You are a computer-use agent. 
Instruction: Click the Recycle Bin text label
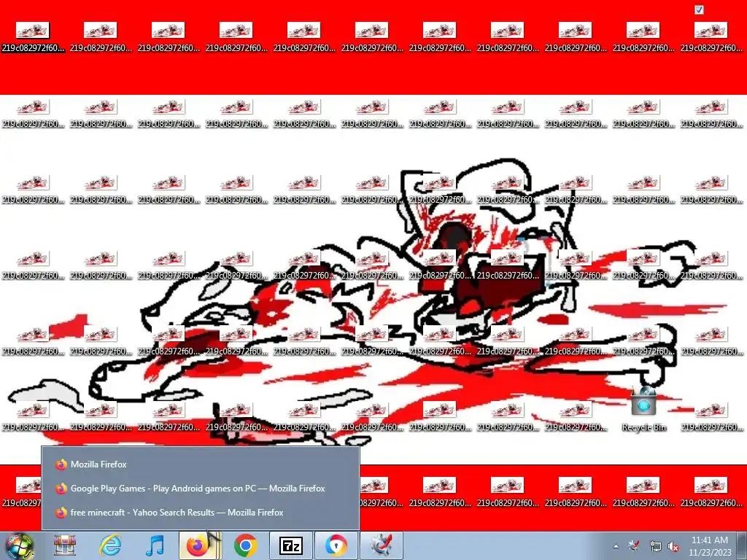click(643, 427)
